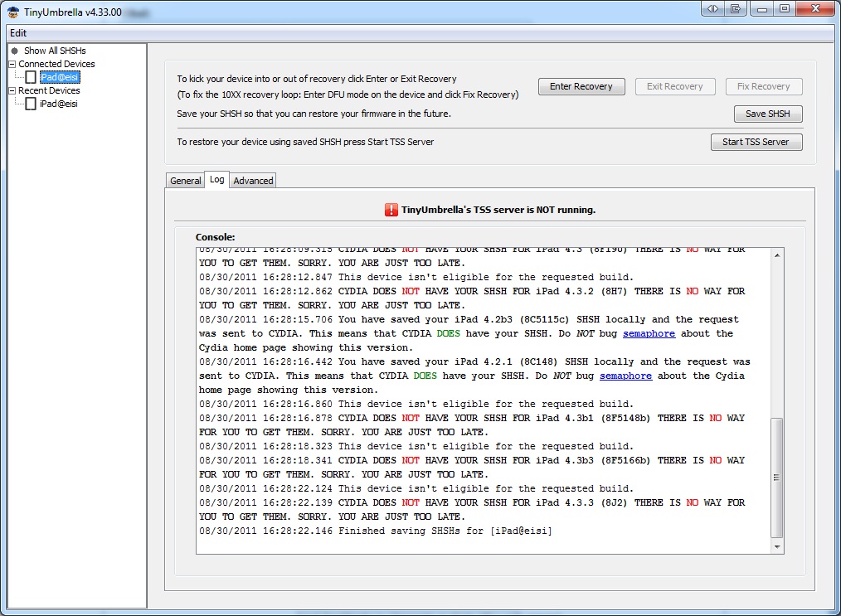Open the Advanced tab
The height and width of the screenshot is (616, 841).
[x=253, y=181]
